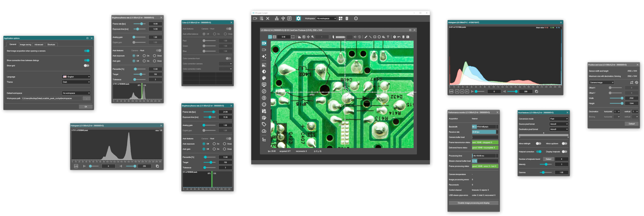Open the log document icon in main toolbar
The width and height of the screenshot is (644, 216).
tap(289, 18)
